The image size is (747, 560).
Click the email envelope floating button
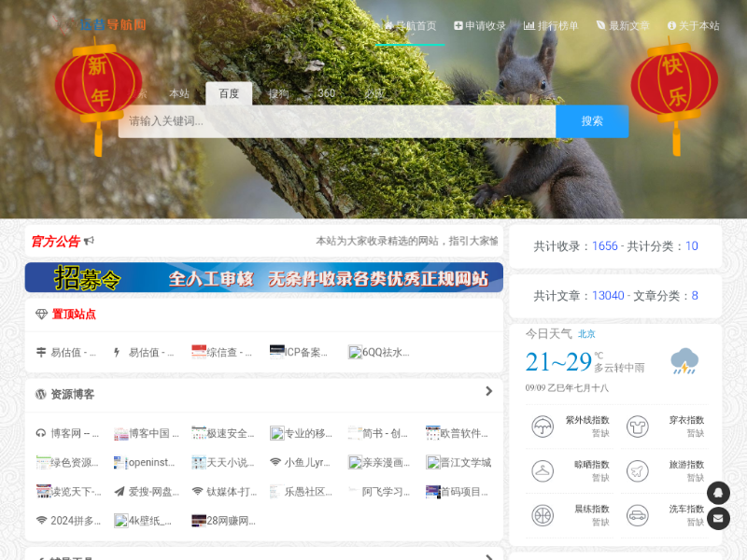(x=718, y=518)
